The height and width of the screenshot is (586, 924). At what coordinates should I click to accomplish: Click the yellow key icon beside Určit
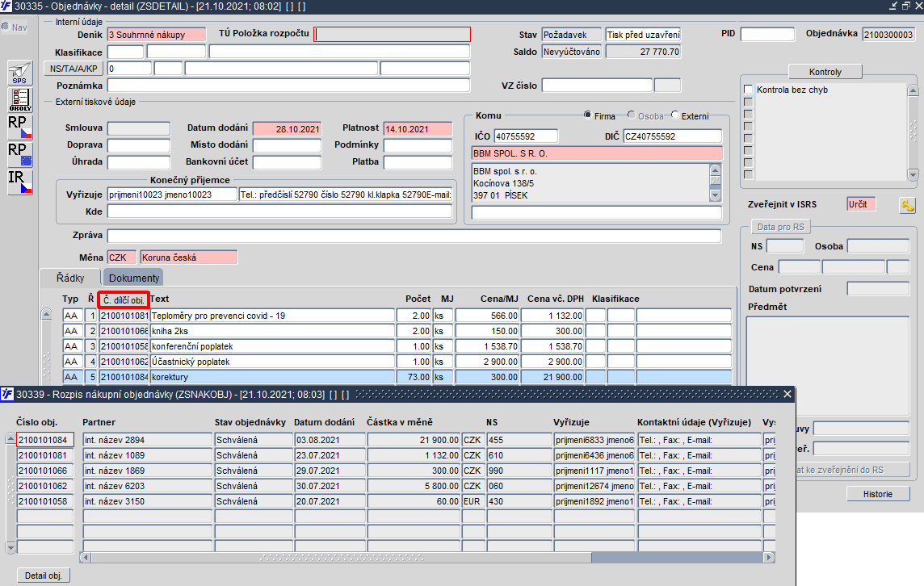pyautogui.click(x=907, y=205)
